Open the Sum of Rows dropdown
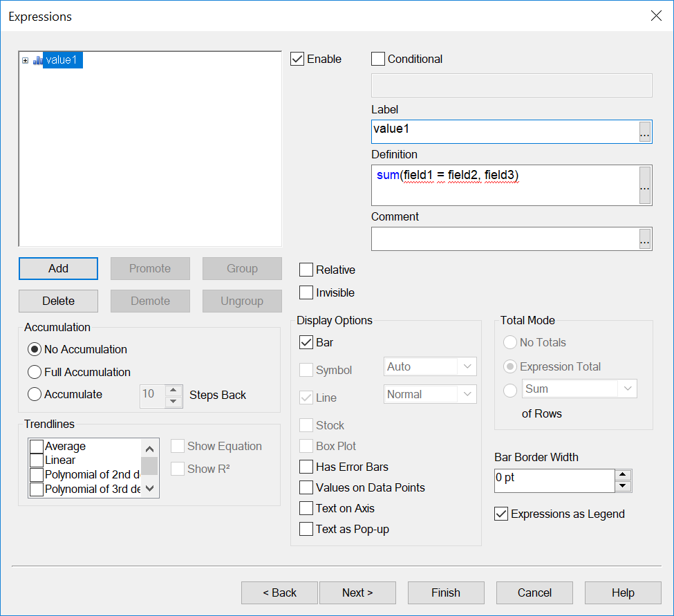The width and height of the screenshot is (674, 616). [628, 389]
